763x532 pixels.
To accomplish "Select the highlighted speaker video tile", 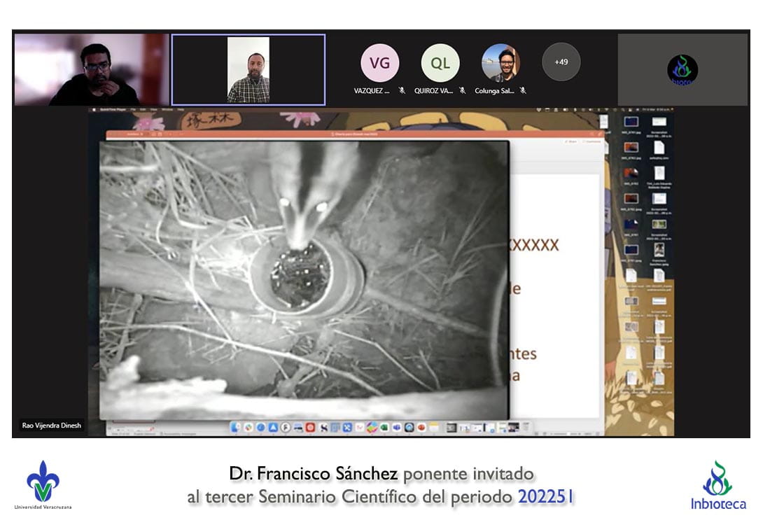I will point(248,69).
